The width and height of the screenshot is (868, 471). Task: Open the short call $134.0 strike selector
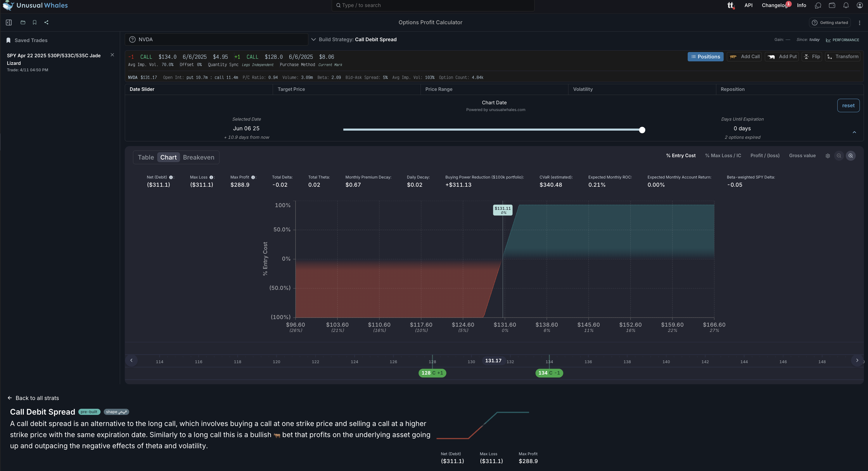(x=167, y=57)
